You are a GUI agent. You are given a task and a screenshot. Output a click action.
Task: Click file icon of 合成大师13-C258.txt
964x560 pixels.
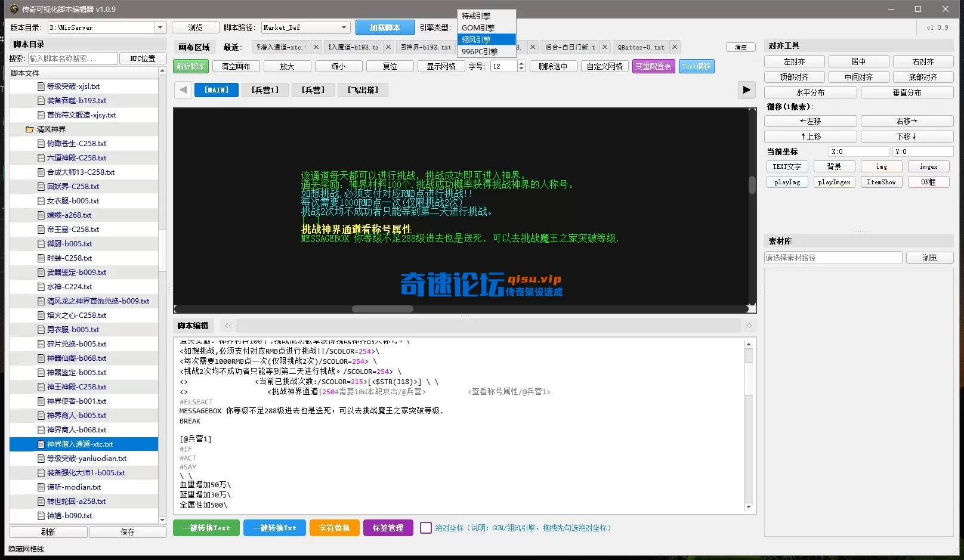[41, 172]
